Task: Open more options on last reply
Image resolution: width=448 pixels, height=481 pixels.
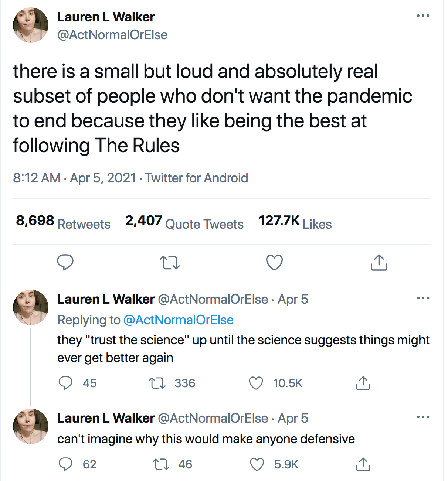Action: tap(422, 417)
